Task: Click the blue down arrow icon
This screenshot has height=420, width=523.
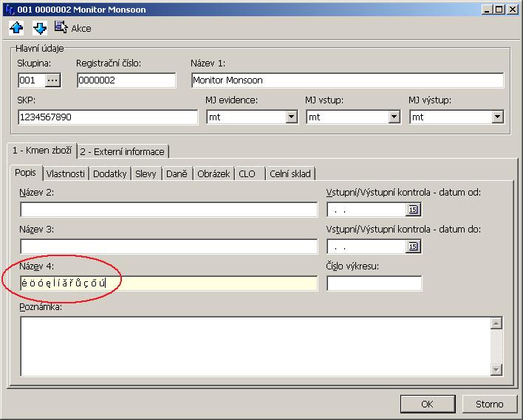Action: 40,28
